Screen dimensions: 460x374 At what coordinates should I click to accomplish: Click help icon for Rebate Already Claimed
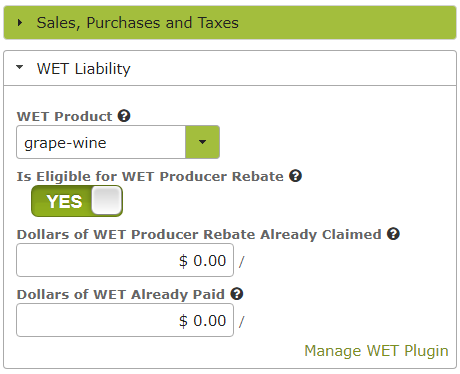[393, 234]
